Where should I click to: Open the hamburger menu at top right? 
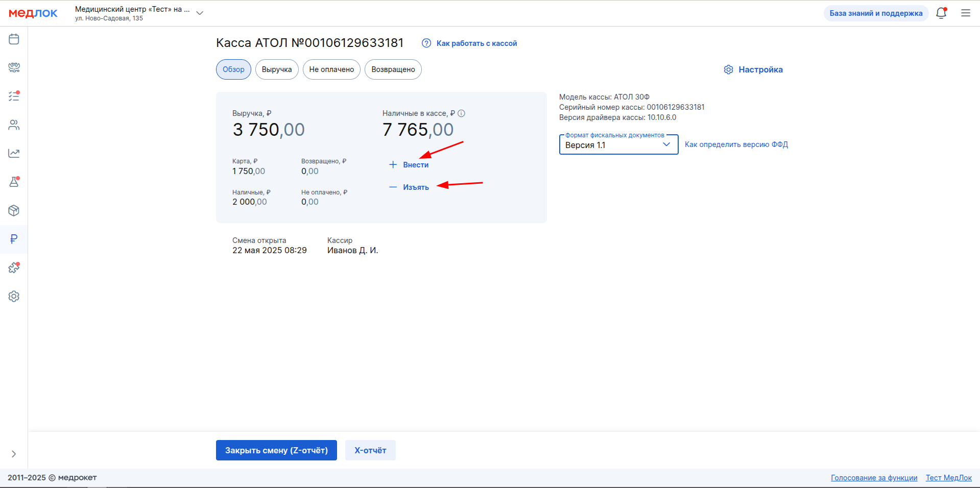click(x=966, y=13)
